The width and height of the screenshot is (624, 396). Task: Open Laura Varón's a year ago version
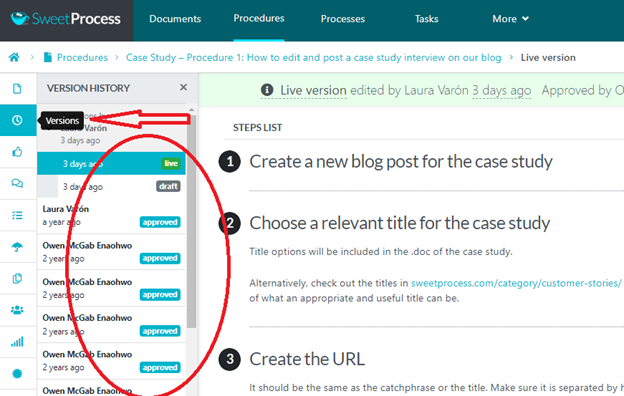111,215
